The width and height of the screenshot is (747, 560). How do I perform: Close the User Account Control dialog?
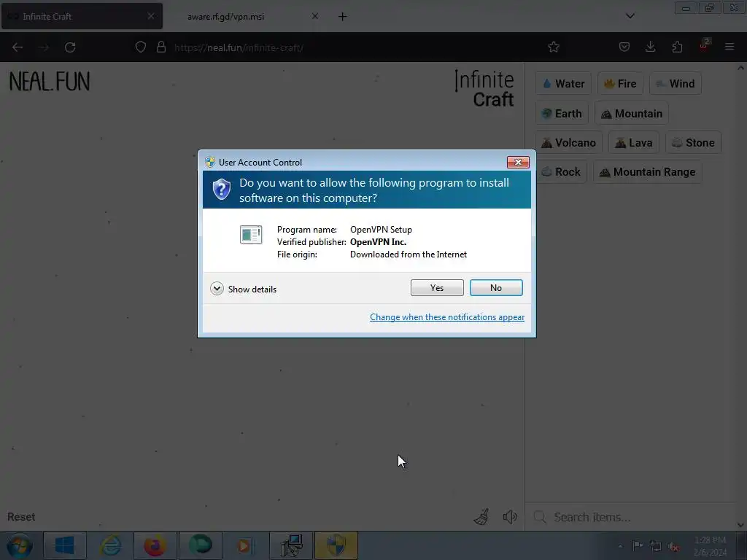click(x=518, y=163)
